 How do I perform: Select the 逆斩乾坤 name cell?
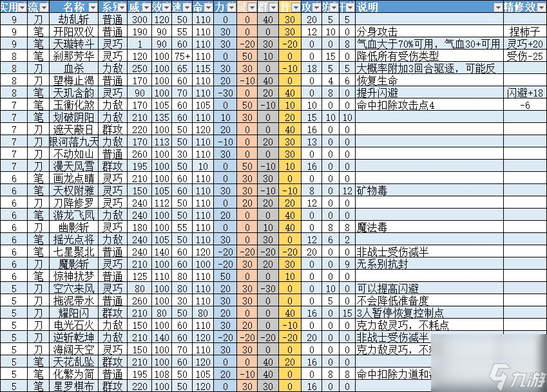tap(73, 337)
